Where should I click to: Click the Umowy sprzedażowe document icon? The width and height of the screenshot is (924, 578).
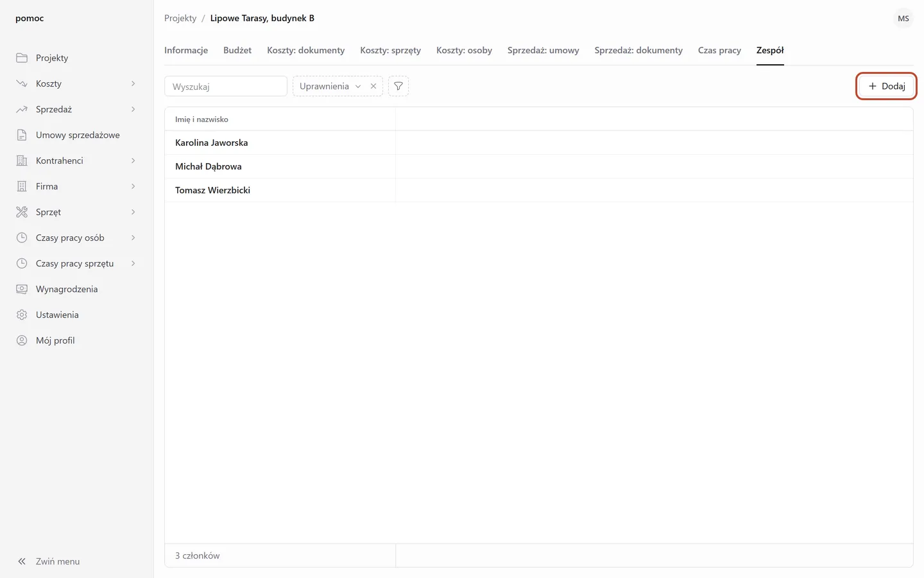coord(22,135)
